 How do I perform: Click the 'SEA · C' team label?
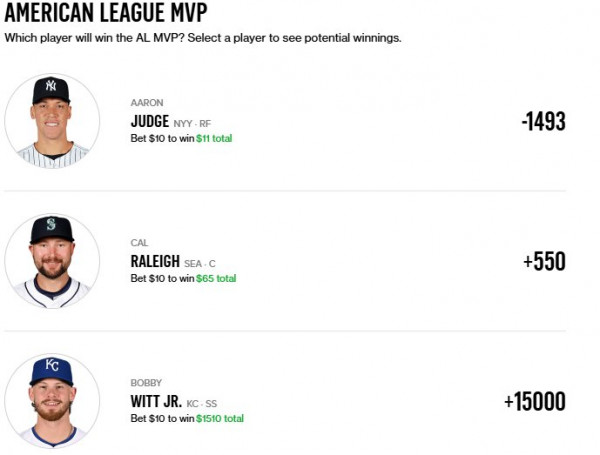(200, 264)
